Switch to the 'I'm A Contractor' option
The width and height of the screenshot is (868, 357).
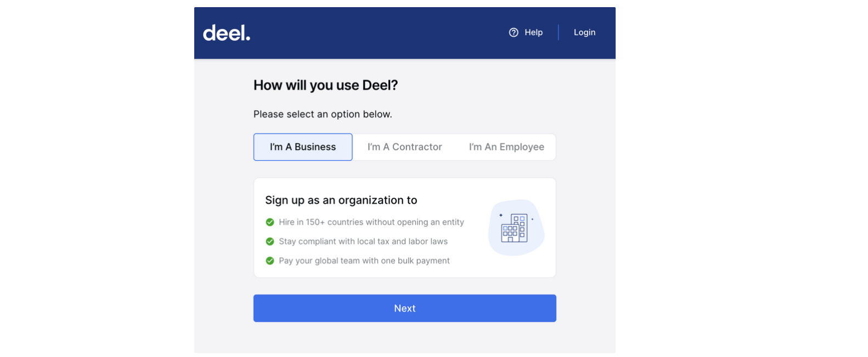pos(404,147)
